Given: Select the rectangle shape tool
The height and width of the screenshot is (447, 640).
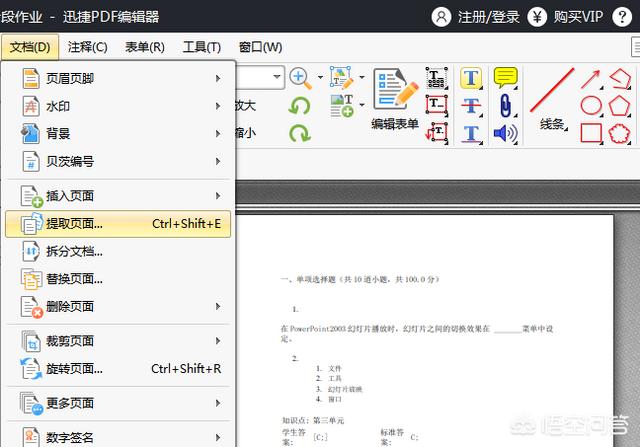Looking at the screenshot, I should click(591, 133).
